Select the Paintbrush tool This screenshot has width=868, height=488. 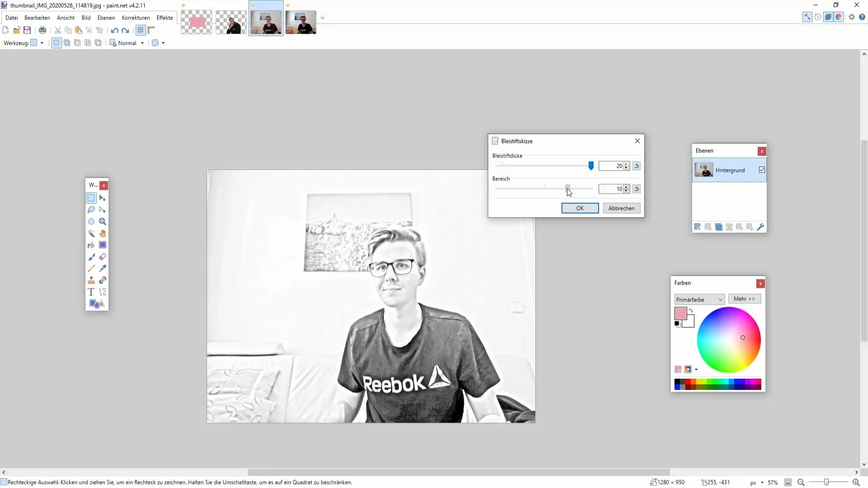(91, 257)
